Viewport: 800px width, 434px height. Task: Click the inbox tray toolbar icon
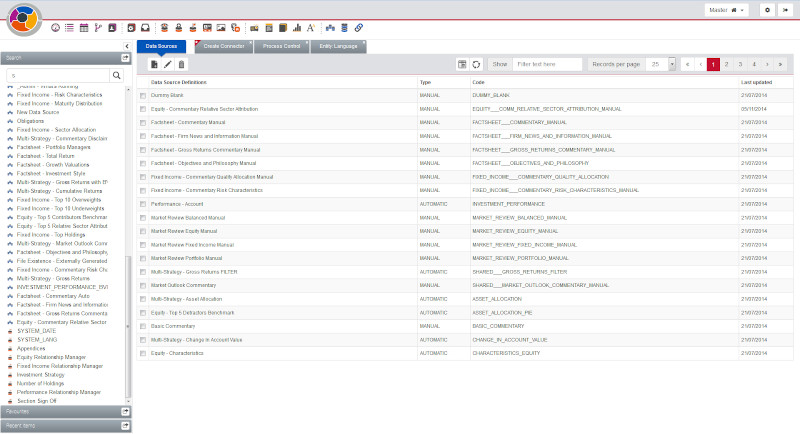(x=145, y=28)
